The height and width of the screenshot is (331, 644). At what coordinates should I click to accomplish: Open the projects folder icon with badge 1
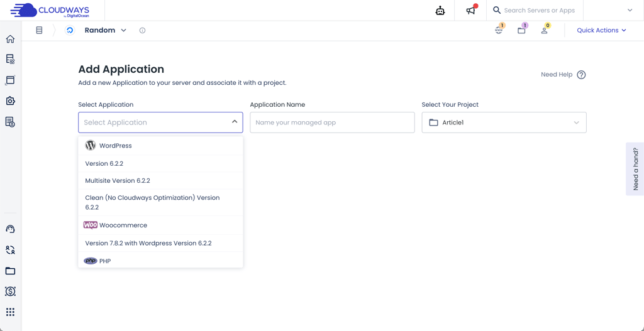pos(522,29)
